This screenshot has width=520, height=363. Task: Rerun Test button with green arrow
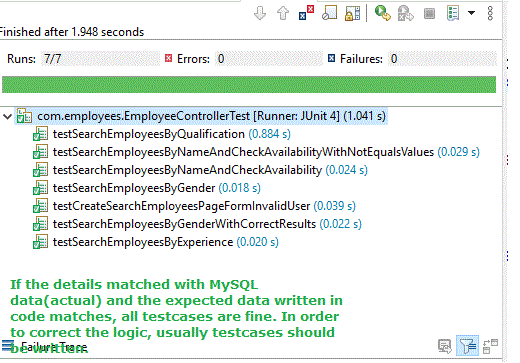382,13
